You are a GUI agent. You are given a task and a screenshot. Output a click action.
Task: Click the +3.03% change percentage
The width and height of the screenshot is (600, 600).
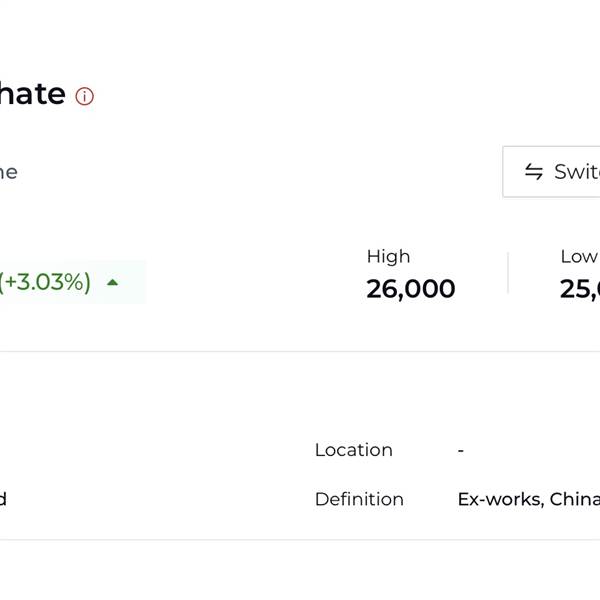(x=46, y=282)
